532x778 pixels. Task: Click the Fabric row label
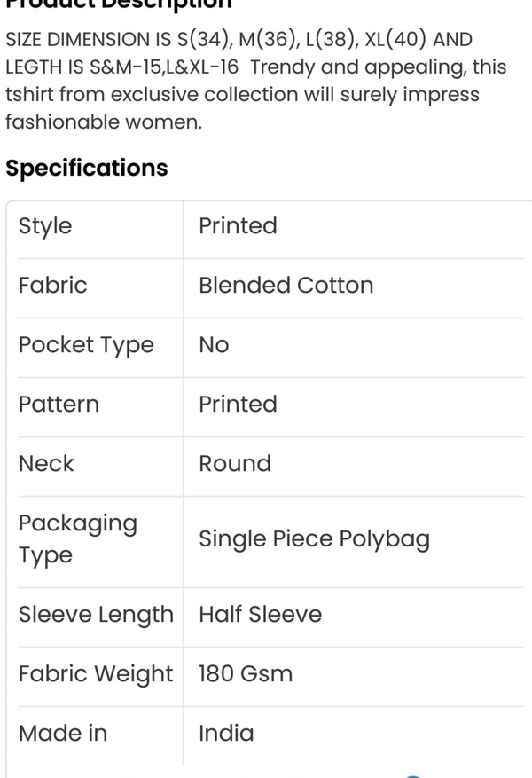pyautogui.click(x=53, y=286)
